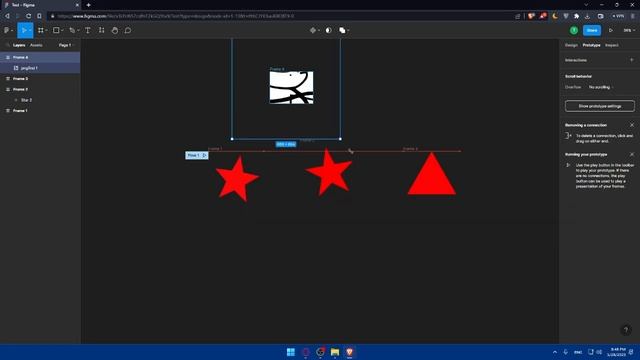Click Show prototype settings button
This screenshot has width=640, height=360.
tap(600, 106)
